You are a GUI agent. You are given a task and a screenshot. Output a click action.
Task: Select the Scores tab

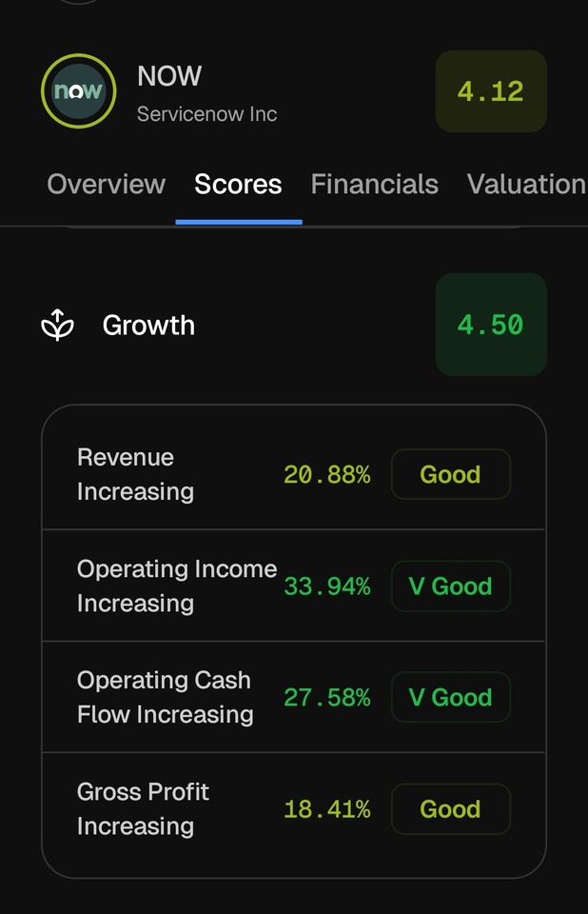click(238, 185)
